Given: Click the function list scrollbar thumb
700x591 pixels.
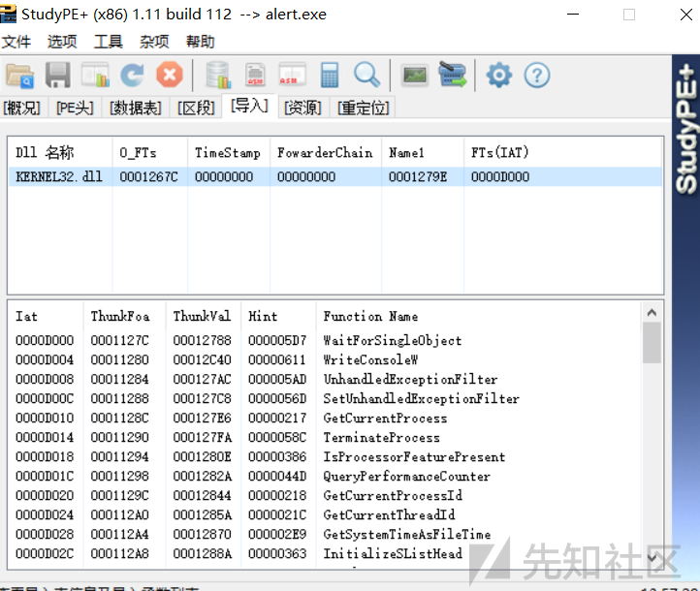Looking at the screenshot, I should tap(652, 343).
